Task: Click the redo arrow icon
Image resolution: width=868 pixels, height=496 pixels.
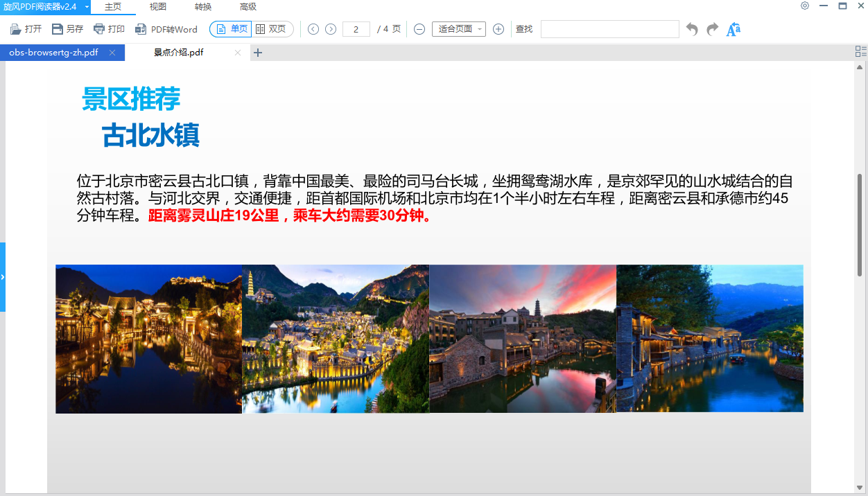Action: point(711,28)
